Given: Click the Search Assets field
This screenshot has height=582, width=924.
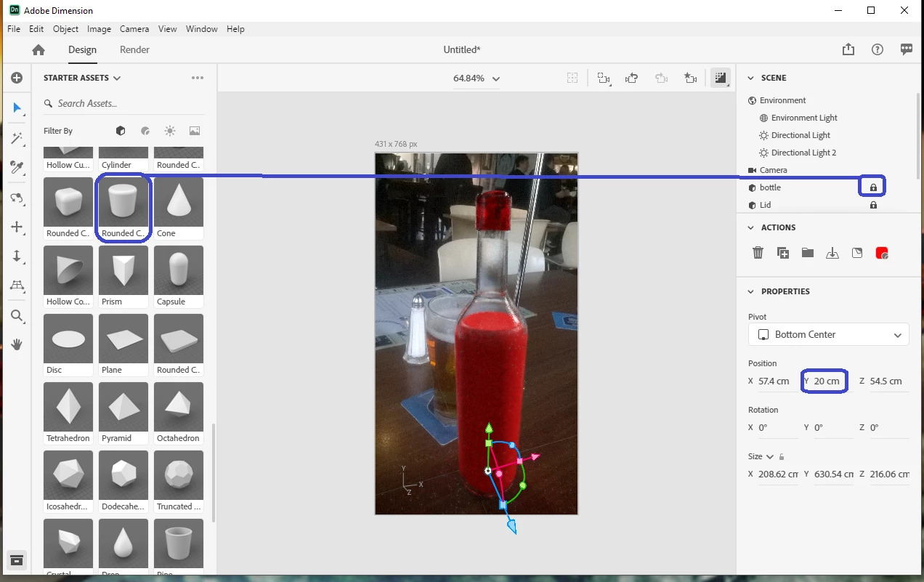Looking at the screenshot, I should pyautogui.click(x=123, y=103).
